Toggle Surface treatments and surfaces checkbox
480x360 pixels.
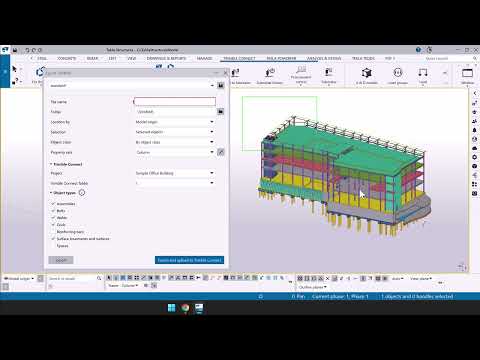click(53, 239)
